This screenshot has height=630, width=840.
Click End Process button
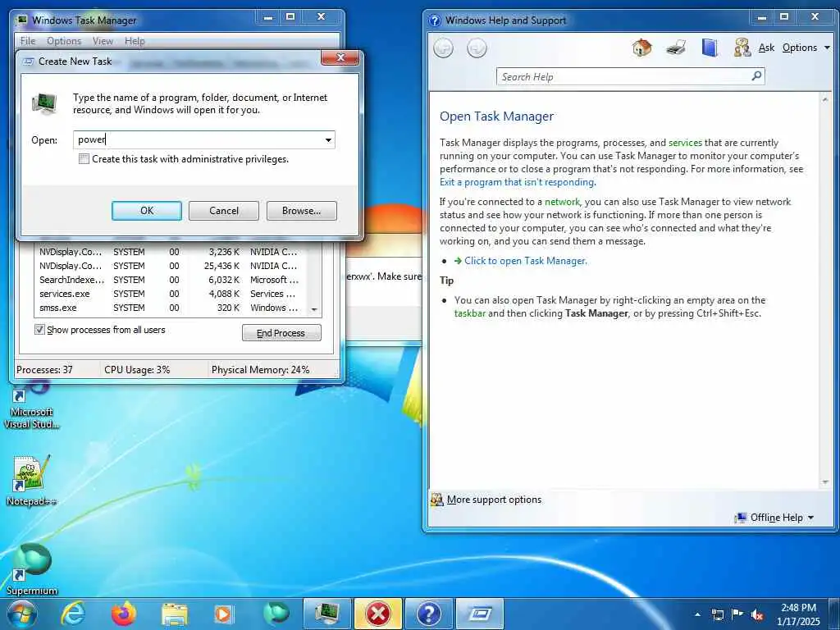pyautogui.click(x=281, y=333)
